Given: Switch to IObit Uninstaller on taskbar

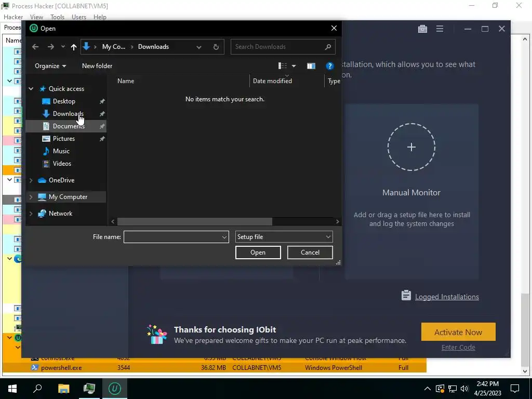Looking at the screenshot, I should click(x=114, y=389).
